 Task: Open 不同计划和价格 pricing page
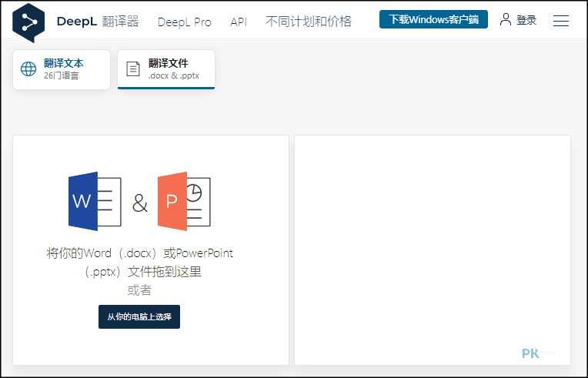[309, 22]
